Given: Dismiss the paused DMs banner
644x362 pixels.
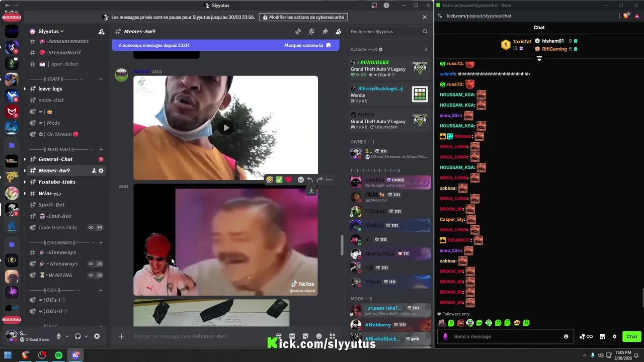Looking at the screenshot, I should [425, 17].
